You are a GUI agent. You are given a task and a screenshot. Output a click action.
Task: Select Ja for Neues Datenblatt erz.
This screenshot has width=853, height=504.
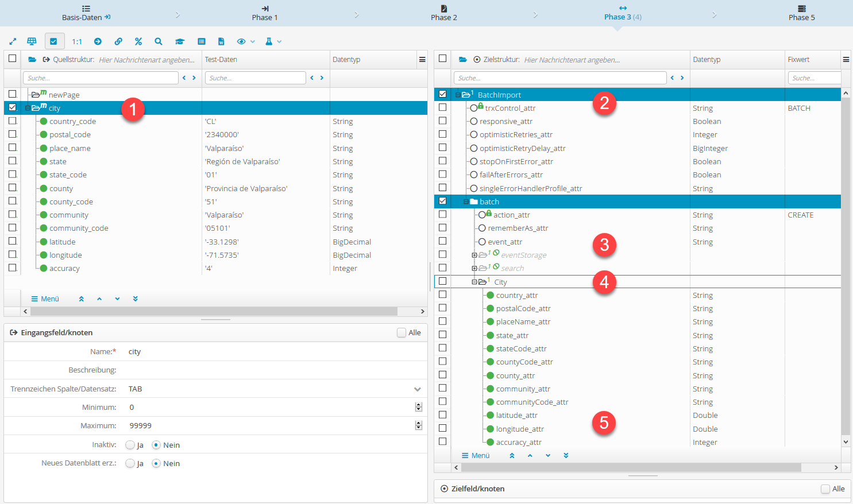(130, 463)
